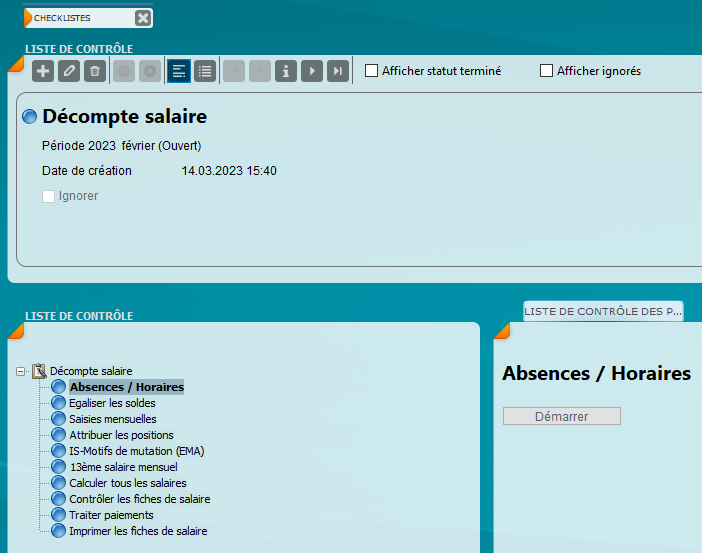Select Egaliser les soldes tree item

(112, 403)
